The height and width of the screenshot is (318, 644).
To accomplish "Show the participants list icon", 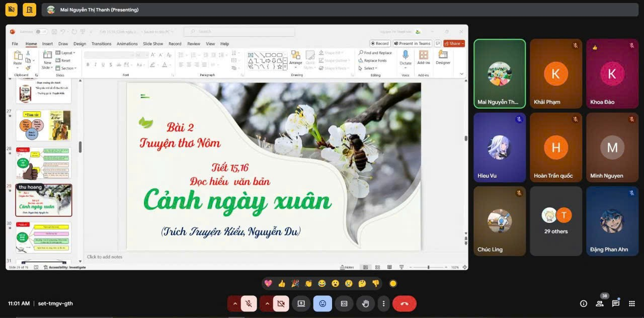I will point(600,303).
